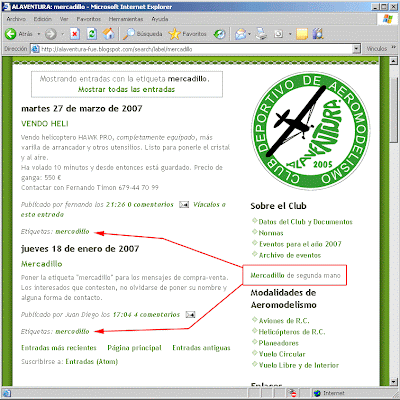Viewport: 400px width, 400px height.
Task: Open the Normas link
Action: 271,233
